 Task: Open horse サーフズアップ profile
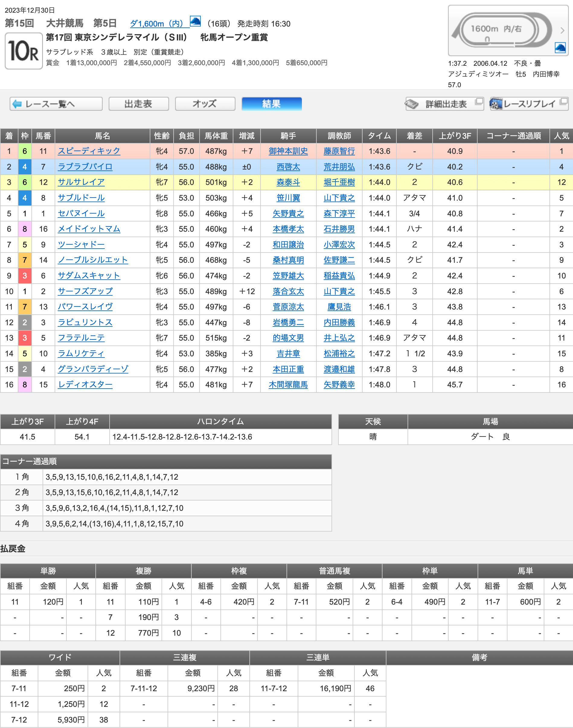tap(85, 291)
